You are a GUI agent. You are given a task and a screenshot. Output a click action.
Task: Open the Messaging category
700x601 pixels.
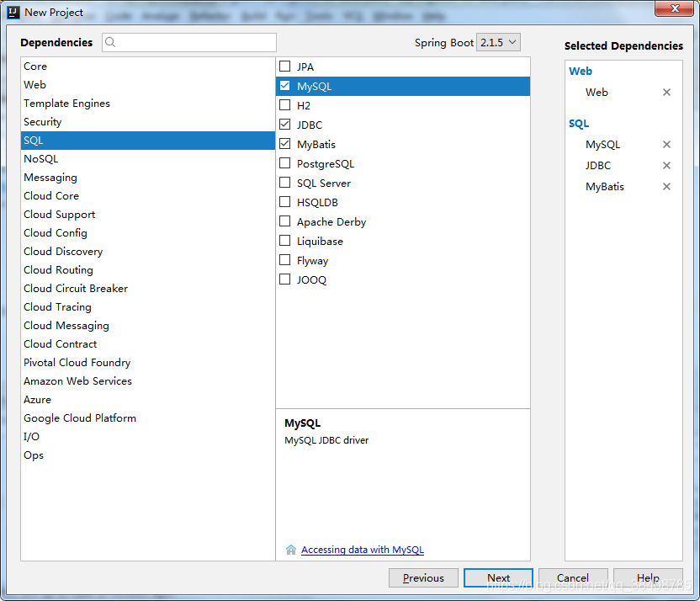[148, 178]
